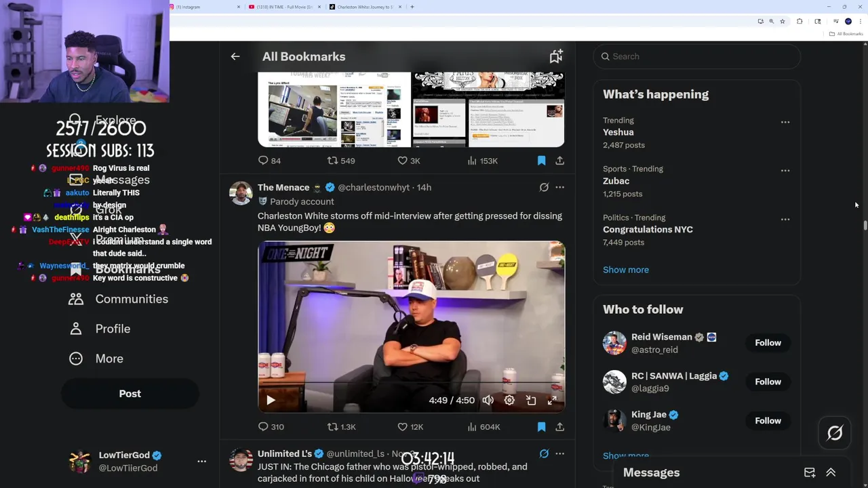The height and width of the screenshot is (488, 868).
Task: Open Grok explain icon on Unlimited L's post
Action: point(544,453)
